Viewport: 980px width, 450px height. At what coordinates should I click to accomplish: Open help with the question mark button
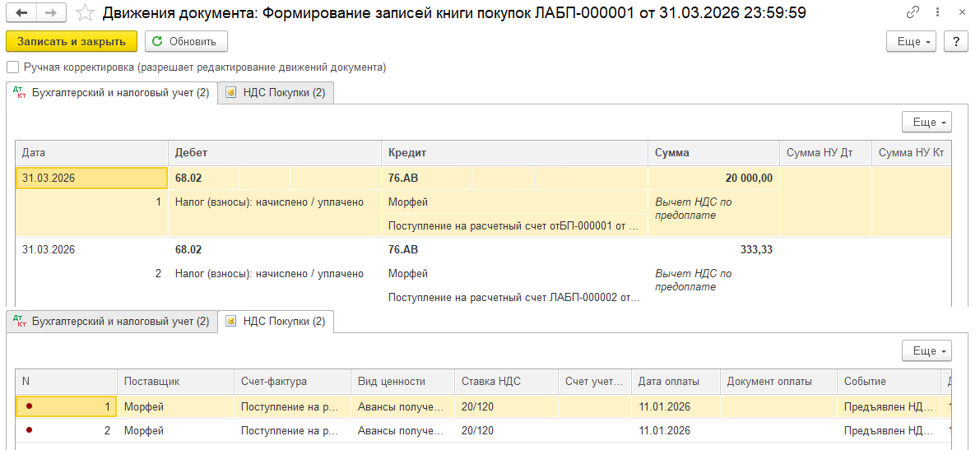955,41
